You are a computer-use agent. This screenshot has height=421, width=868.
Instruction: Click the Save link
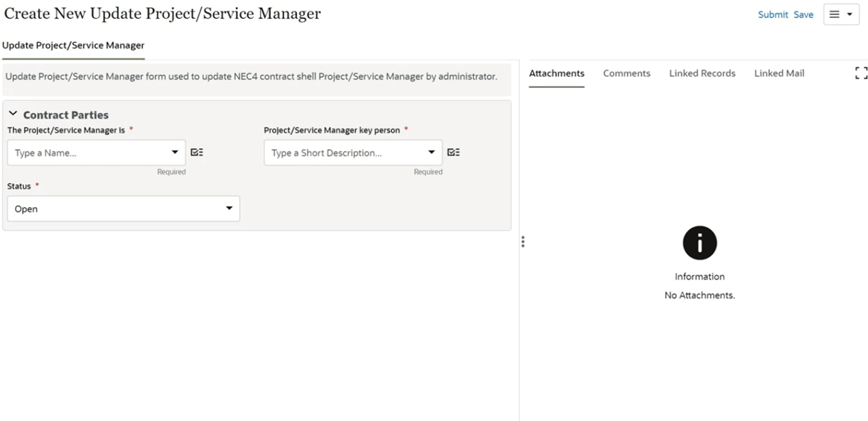[803, 14]
